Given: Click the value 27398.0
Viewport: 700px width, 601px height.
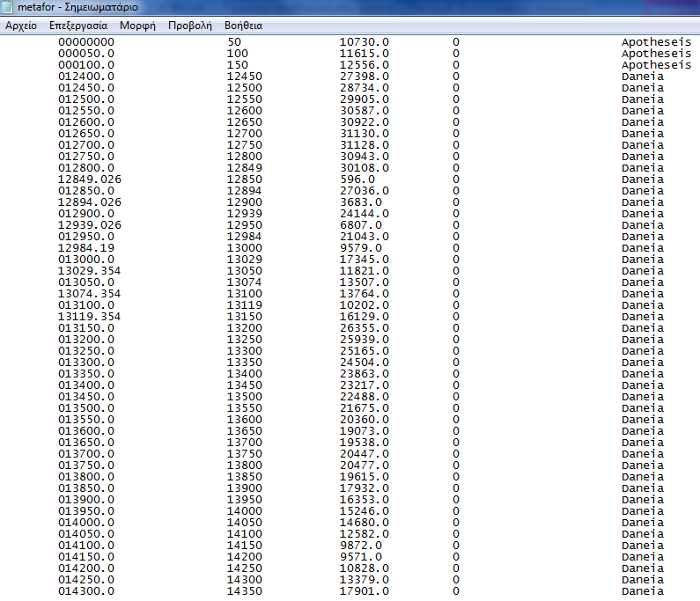Looking at the screenshot, I should click(x=365, y=77).
